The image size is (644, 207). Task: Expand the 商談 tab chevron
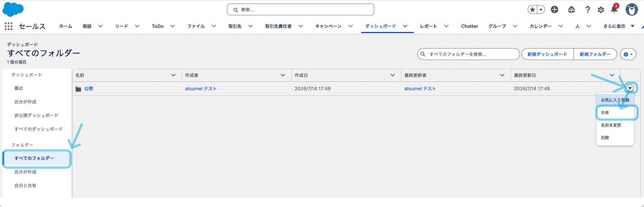coord(100,26)
